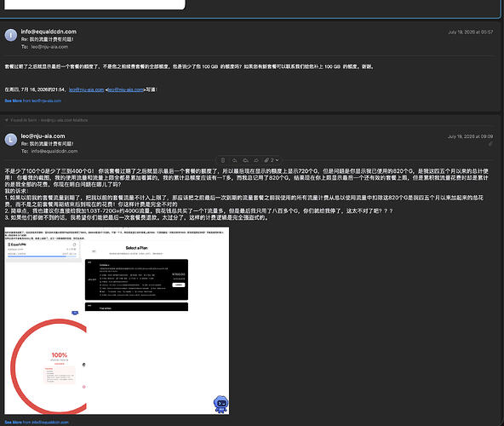Screen dimensions: 504x426
Task: Click the Forward arrow icon
Action: click(256, 160)
